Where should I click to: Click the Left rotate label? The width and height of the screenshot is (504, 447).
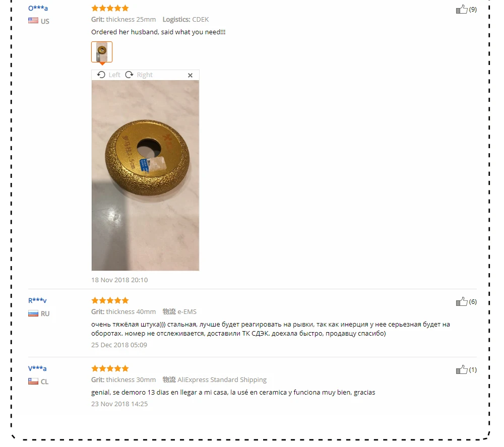pyautogui.click(x=114, y=75)
